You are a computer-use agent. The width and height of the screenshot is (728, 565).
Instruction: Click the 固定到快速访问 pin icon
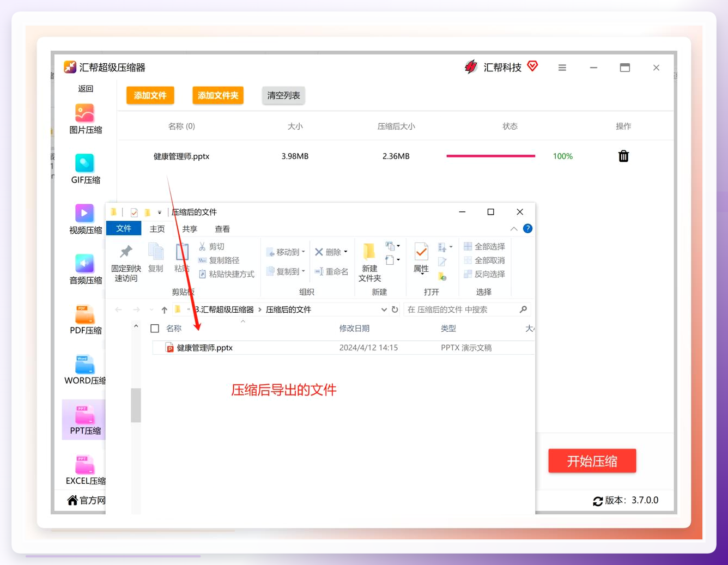[x=126, y=252]
